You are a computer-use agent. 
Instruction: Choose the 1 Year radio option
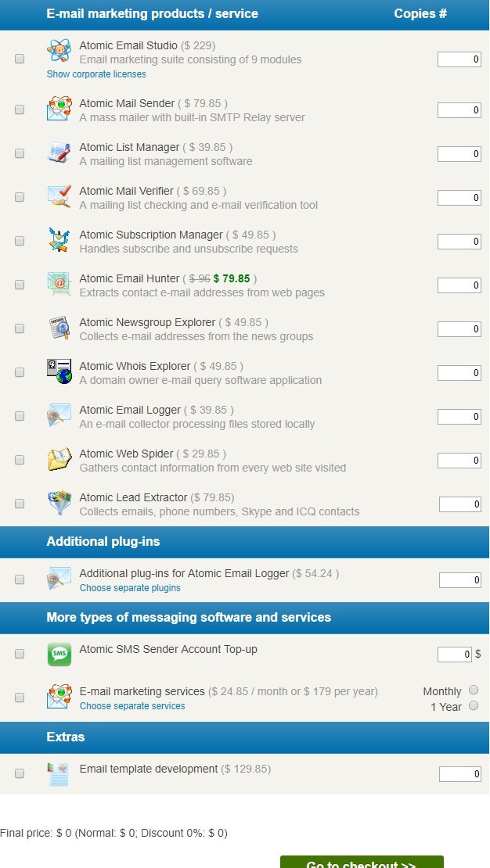point(474,705)
